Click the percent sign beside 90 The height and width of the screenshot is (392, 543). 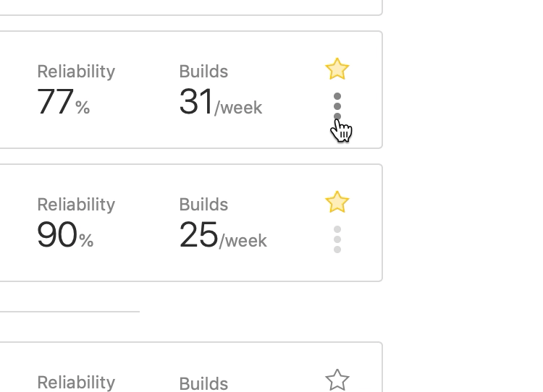pyautogui.click(x=86, y=242)
